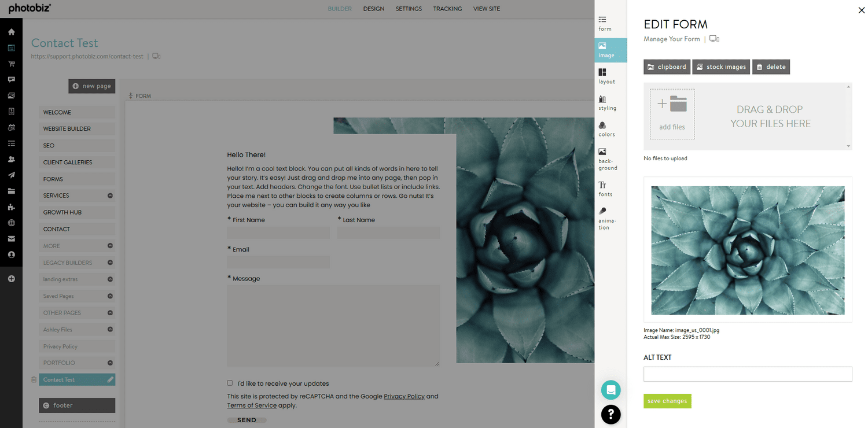Expand the LEGACY BUILDERS page group
Viewport: 868px width, 428px height.
tap(110, 263)
